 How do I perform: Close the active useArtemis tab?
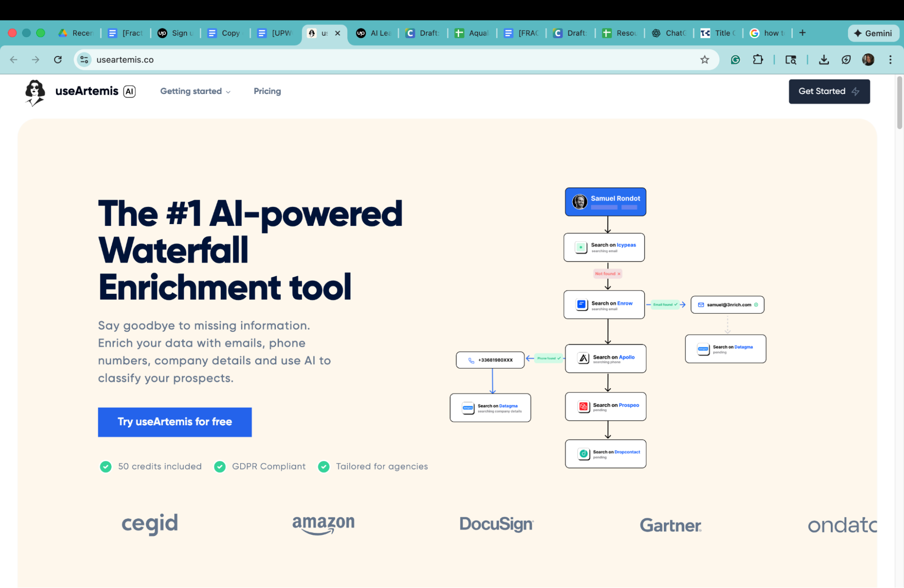point(337,33)
